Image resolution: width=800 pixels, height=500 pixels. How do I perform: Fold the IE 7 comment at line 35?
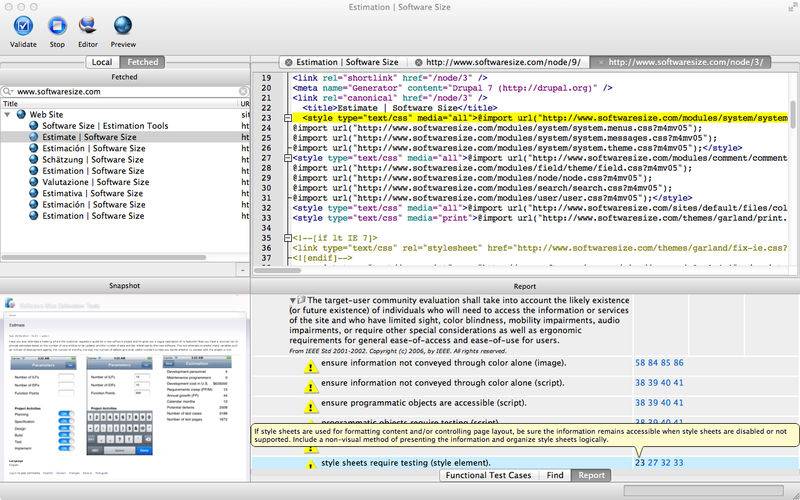pyautogui.click(x=288, y=238)
